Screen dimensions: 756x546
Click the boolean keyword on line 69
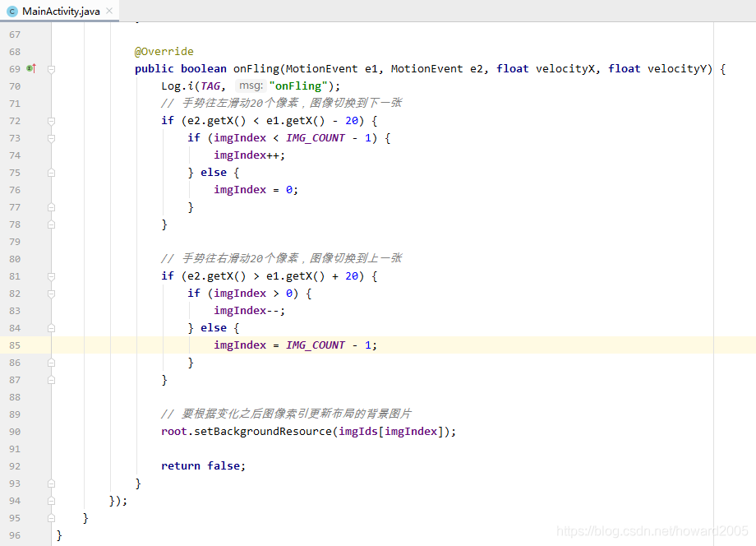pos(204,69)
